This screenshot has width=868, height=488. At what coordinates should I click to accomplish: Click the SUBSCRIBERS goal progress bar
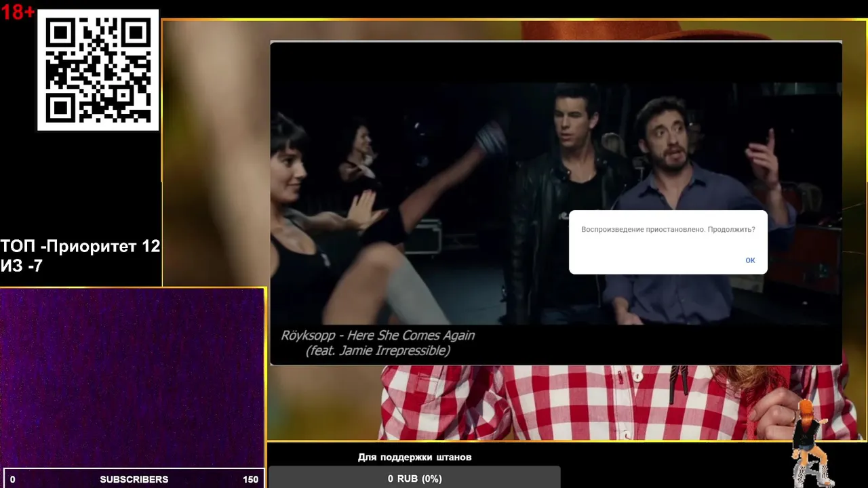134,479
